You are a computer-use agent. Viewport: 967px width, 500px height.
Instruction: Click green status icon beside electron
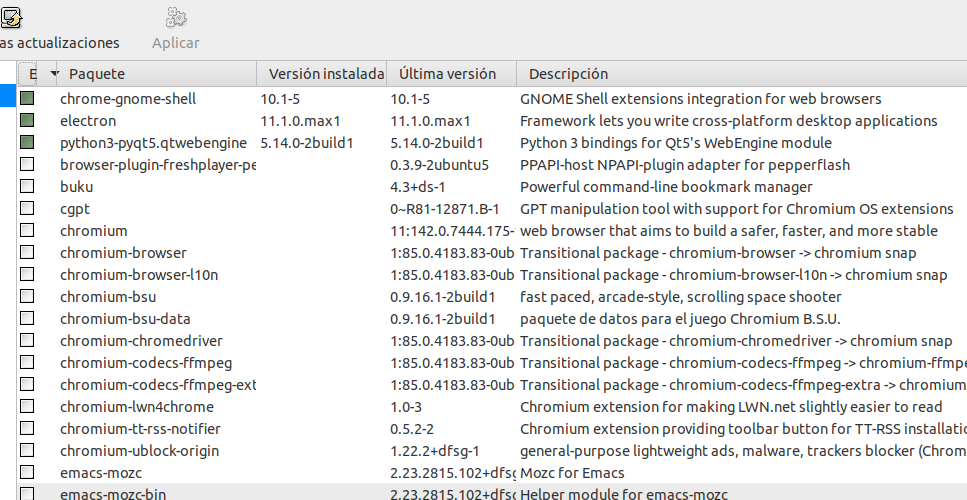pyautogui.click(x=27, y=121)
